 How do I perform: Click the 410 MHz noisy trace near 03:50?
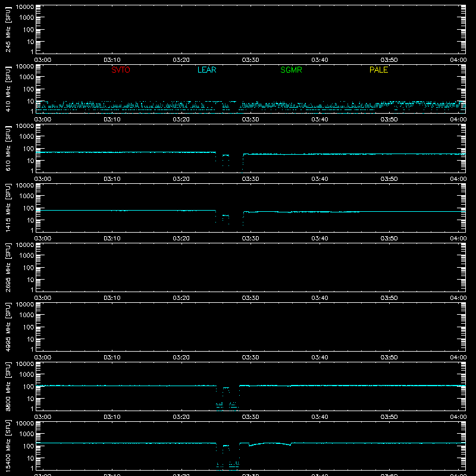pyautogui.click(x=389, y=105)
